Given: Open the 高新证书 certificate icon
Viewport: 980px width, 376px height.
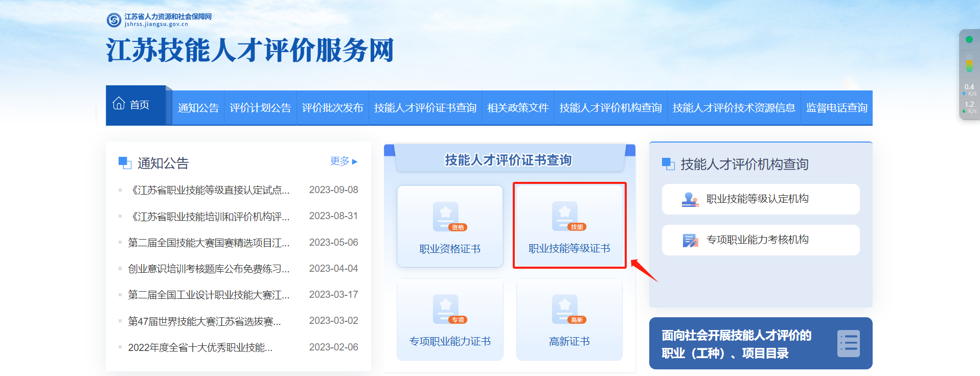Looking at the screenshot, I should pos(565,309).
